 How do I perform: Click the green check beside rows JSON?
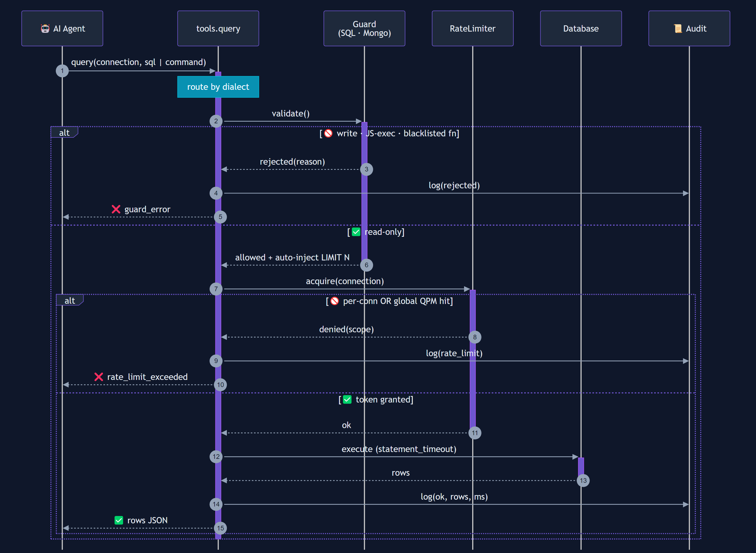coord(119,520)
